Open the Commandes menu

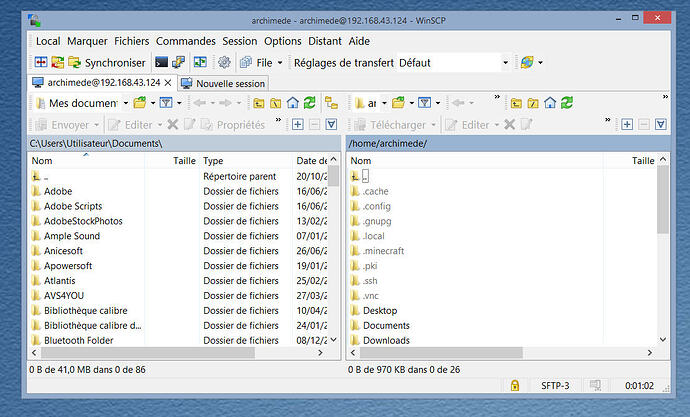(x=186, y=41)
